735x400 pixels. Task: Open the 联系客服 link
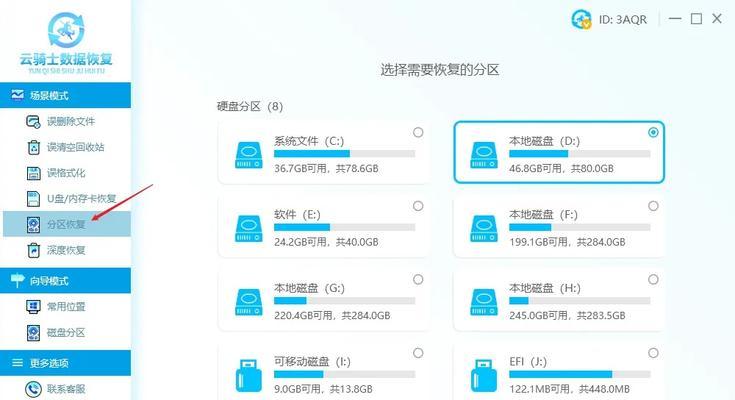click(x=66, y=389)
